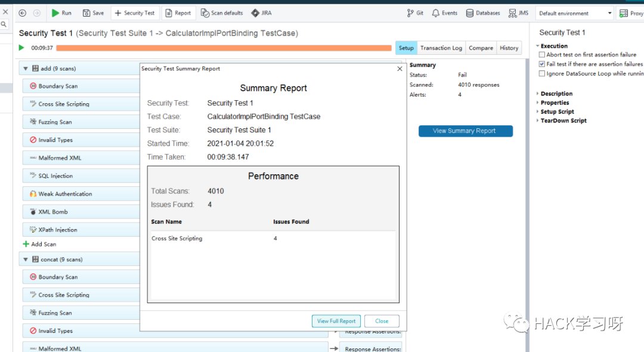Select Invalid Types under add
This screenshot has height=352, width=644.
(81, 140)
